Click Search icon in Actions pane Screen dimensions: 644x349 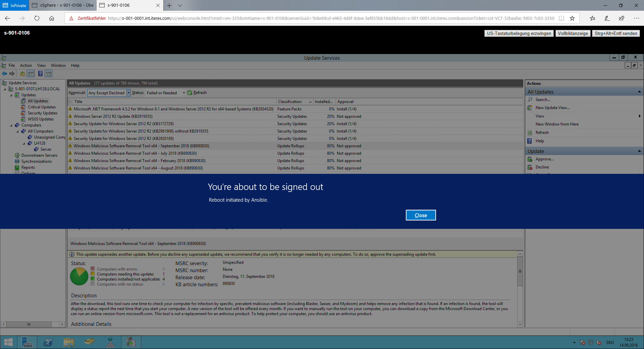[x=530, y=100]
